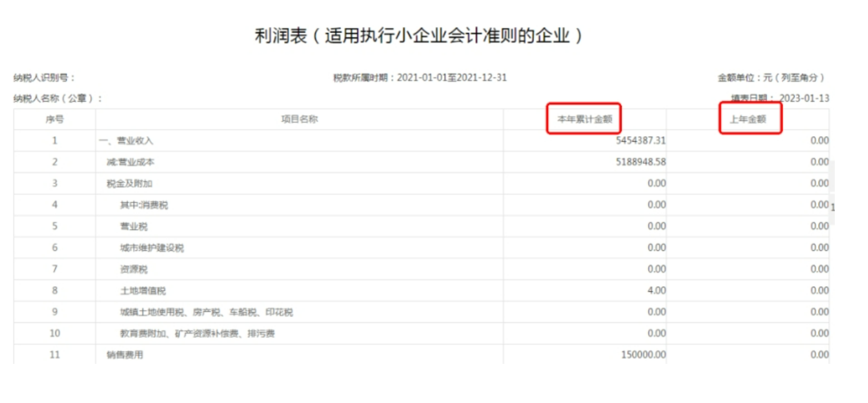Click 营业收入 prior-year value 0.00

pos(819,141)
